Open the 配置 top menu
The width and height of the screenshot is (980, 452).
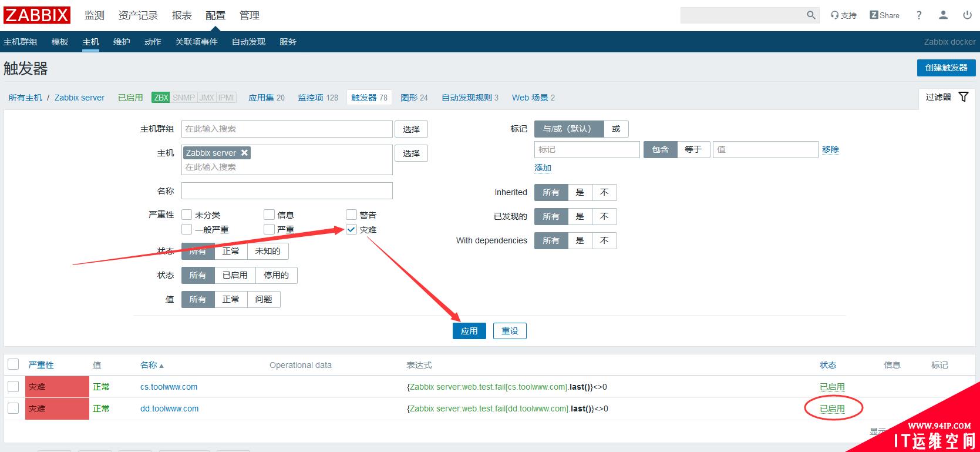pos(215,15)
